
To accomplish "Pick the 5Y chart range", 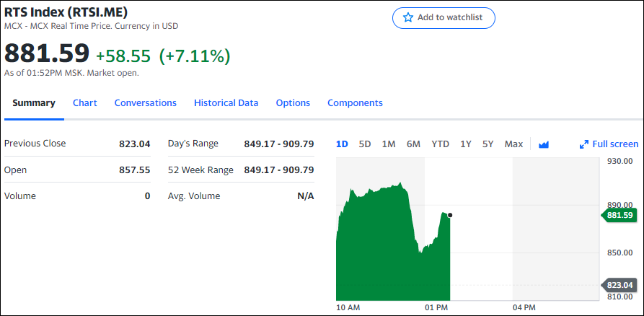I will 488,144.
